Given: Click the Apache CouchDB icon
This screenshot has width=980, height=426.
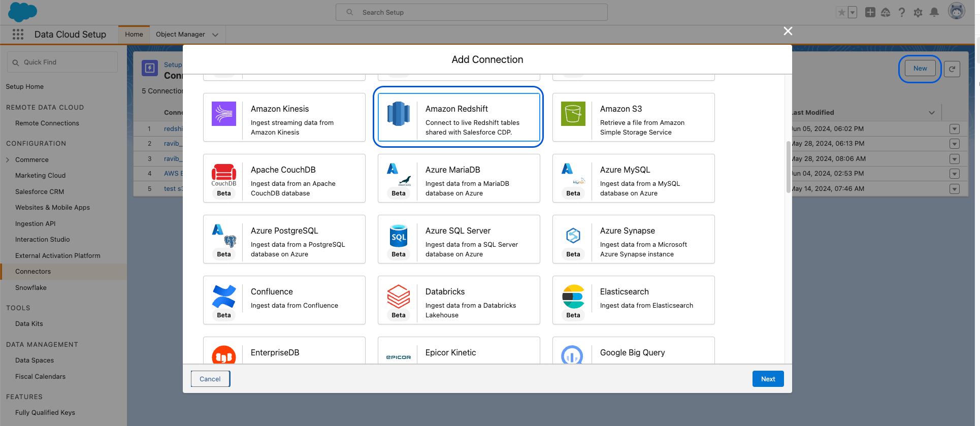Looking at the screenshot, I should point(224,175).
